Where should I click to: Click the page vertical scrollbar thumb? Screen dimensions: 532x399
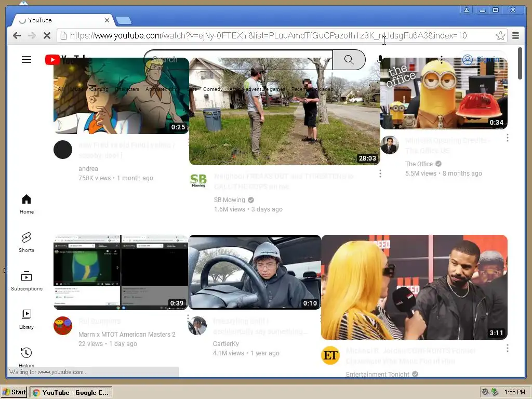coord(520,64)
